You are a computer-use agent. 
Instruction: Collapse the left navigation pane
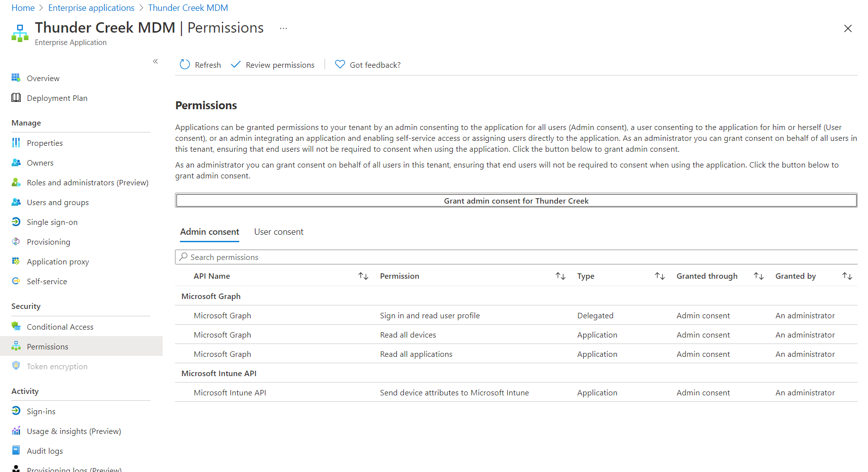(x=155, y=61)
